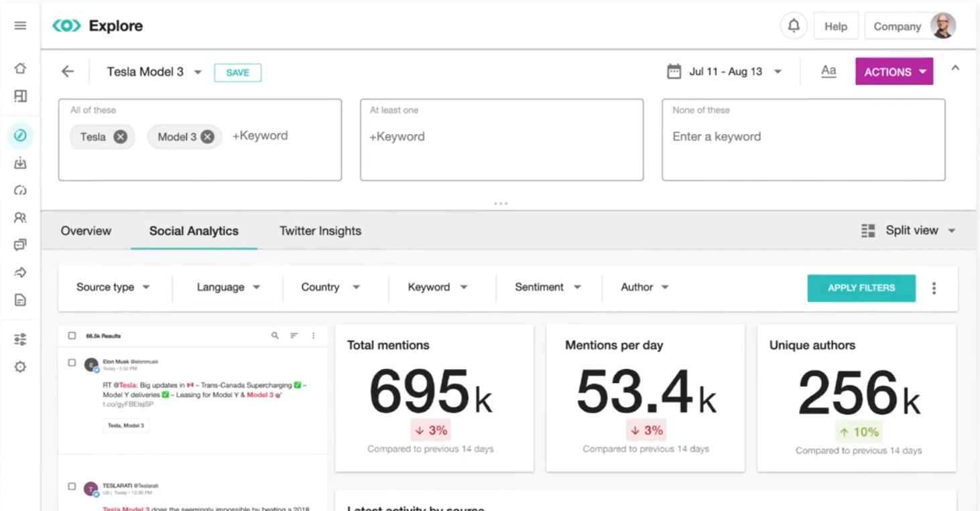Expand the Tesla Model 3 search dropdown
The image size is (980, 511).
coord(198,72)
